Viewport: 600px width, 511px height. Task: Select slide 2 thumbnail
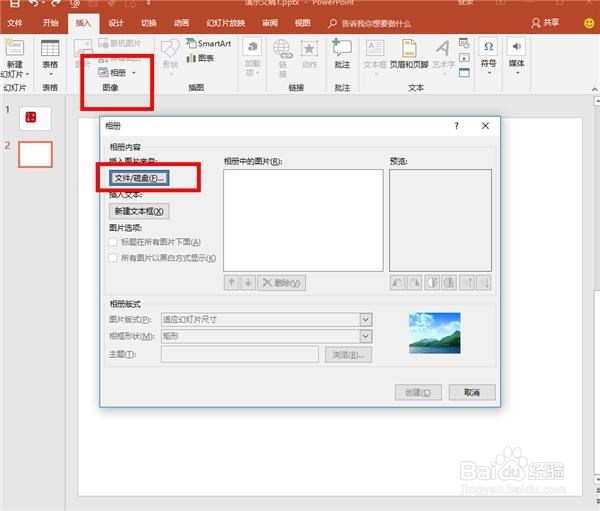[35, 154]
